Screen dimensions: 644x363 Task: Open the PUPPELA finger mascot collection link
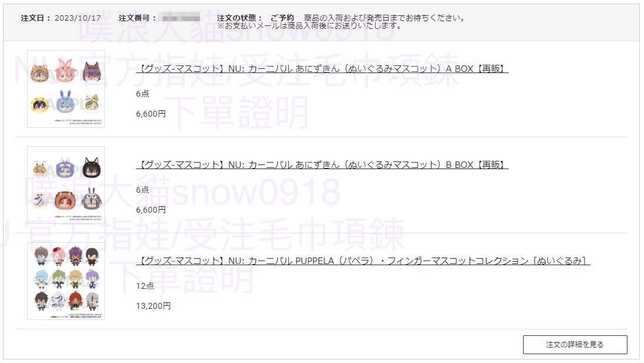[x=363, y=261]
